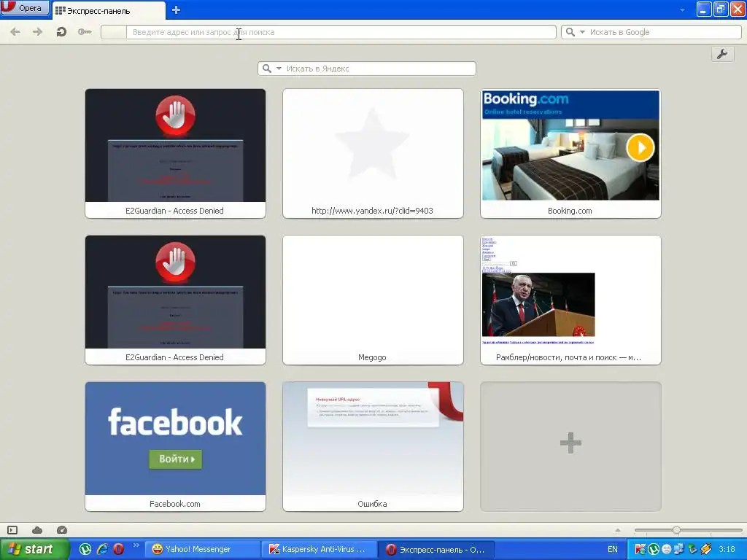This screenshot has width=747, height=560.
Task: Open the Рамблер/новости speed dial tile
Action: coord(570,300)
